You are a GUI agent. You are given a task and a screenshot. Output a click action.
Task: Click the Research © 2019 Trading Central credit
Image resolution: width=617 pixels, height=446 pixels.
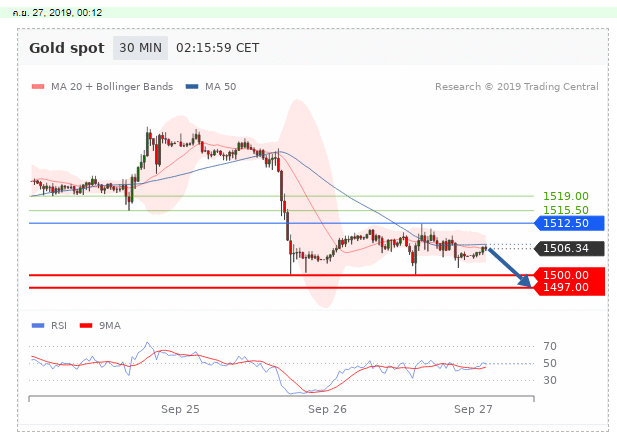tap(517, 87)
